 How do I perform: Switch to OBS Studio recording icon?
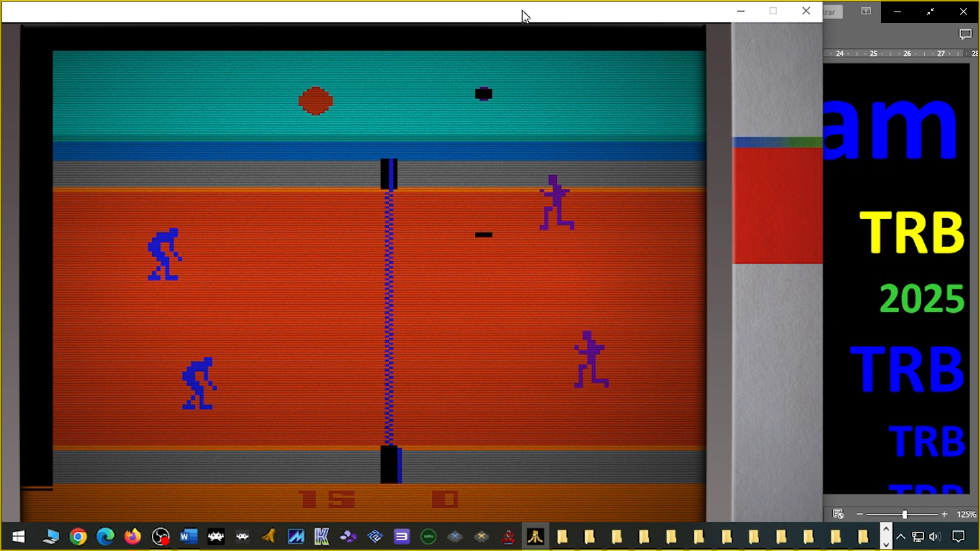161,537
